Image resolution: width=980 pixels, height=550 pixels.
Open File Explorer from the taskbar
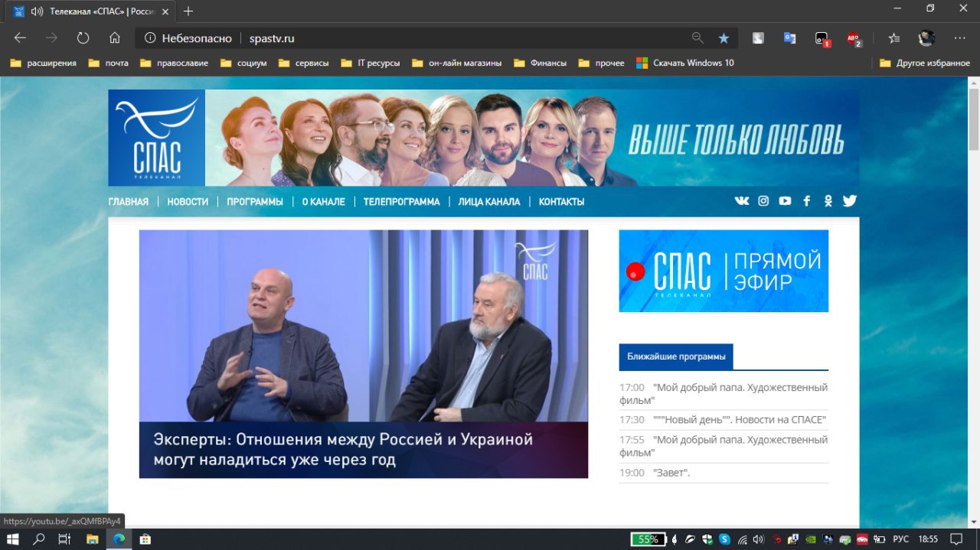tap(92, 539)
